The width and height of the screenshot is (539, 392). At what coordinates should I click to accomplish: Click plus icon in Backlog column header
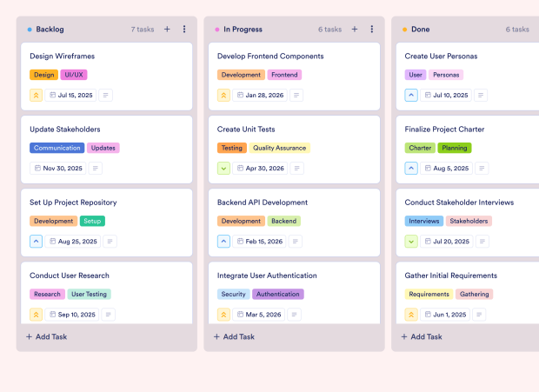click(167, 30)
